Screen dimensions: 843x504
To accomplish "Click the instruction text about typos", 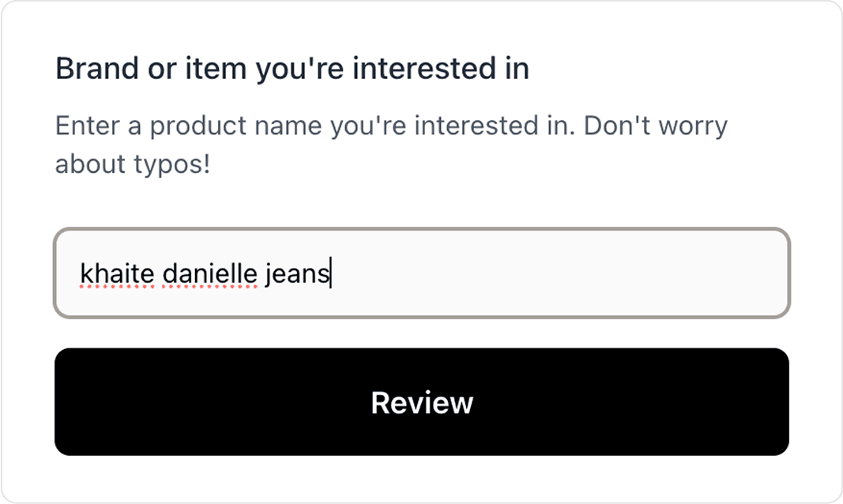I will click(391, 144).
